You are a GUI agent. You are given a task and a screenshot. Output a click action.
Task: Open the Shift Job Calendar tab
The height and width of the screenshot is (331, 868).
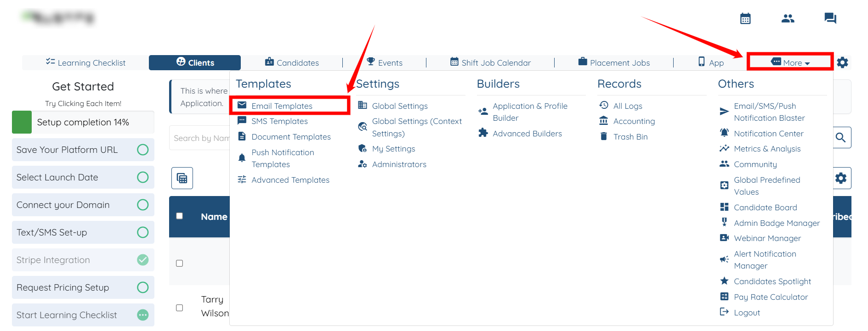490,62
